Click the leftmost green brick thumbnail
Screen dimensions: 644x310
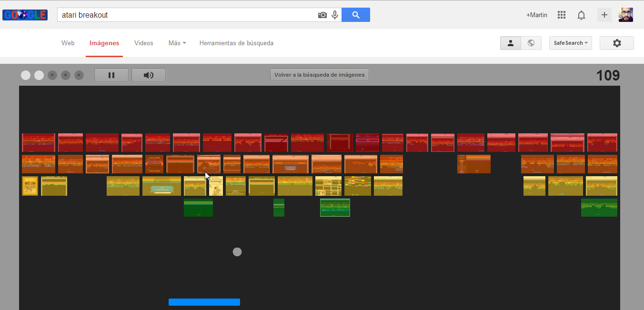click(198, 208)
